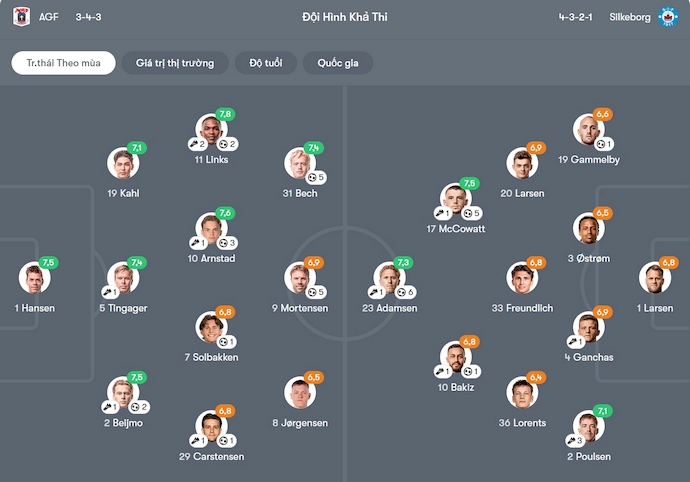
Task: Select the 'Tr.thái Theo mùa' tab
Action: pos(63,63)
